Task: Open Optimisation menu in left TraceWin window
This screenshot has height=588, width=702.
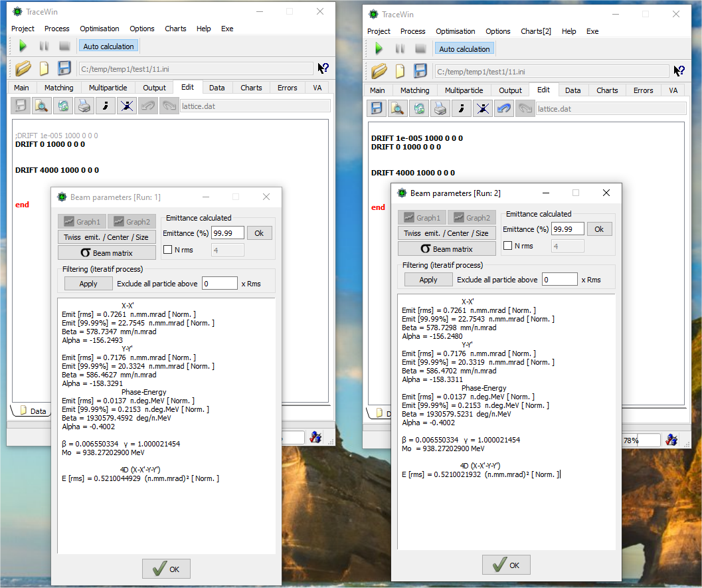Action: click(100, 29)
